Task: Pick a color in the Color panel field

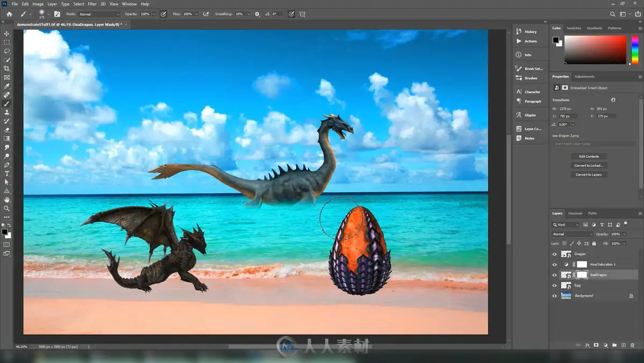Action: [595, 50]
